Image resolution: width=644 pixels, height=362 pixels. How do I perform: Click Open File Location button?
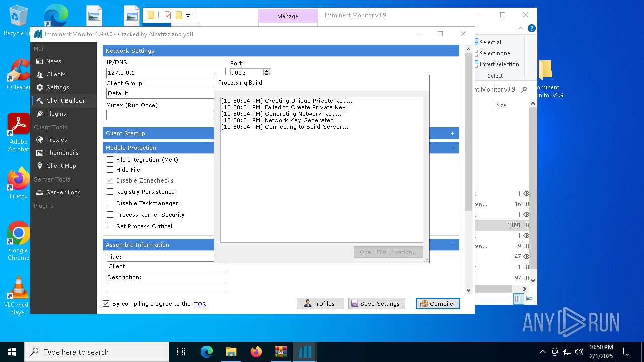388,252
